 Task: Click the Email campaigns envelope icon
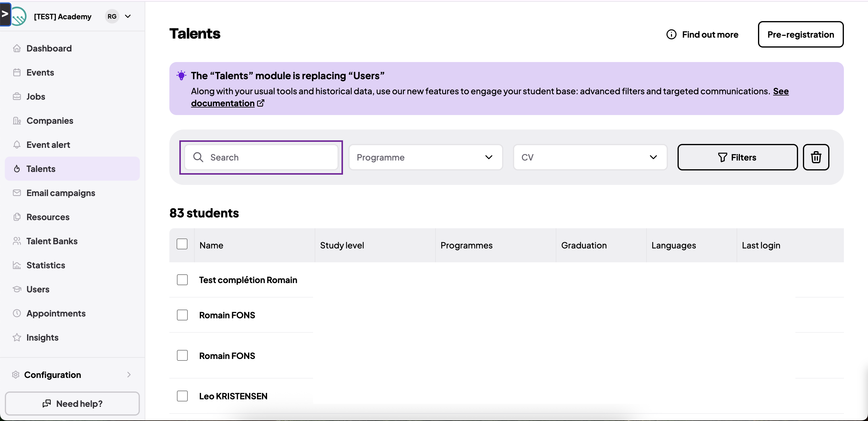pyautogui.click(x=17, y=193)
